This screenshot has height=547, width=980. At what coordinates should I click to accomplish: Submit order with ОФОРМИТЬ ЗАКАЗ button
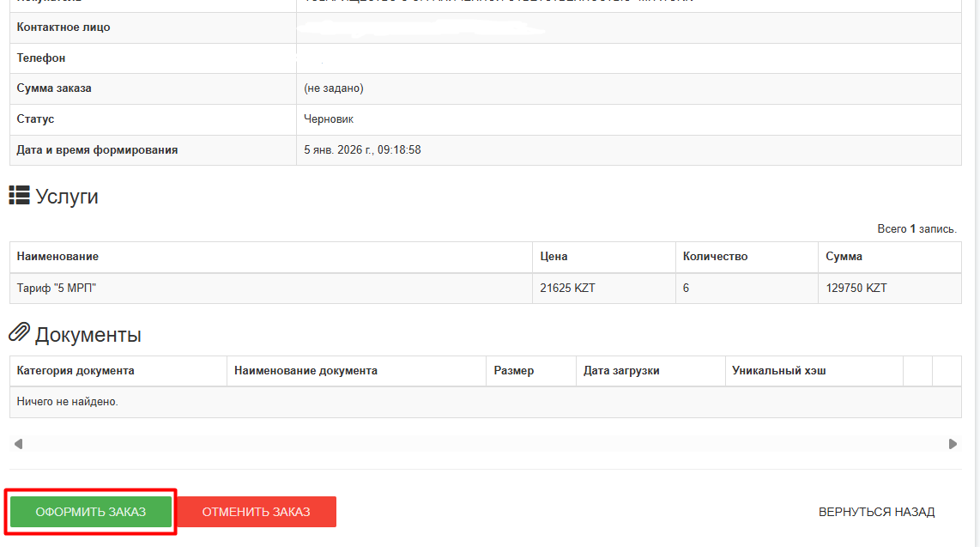click(x=91, y=512)
